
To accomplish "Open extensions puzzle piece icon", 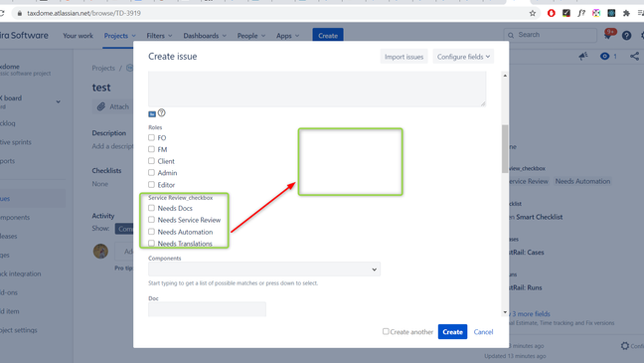I will coord(626,13).
